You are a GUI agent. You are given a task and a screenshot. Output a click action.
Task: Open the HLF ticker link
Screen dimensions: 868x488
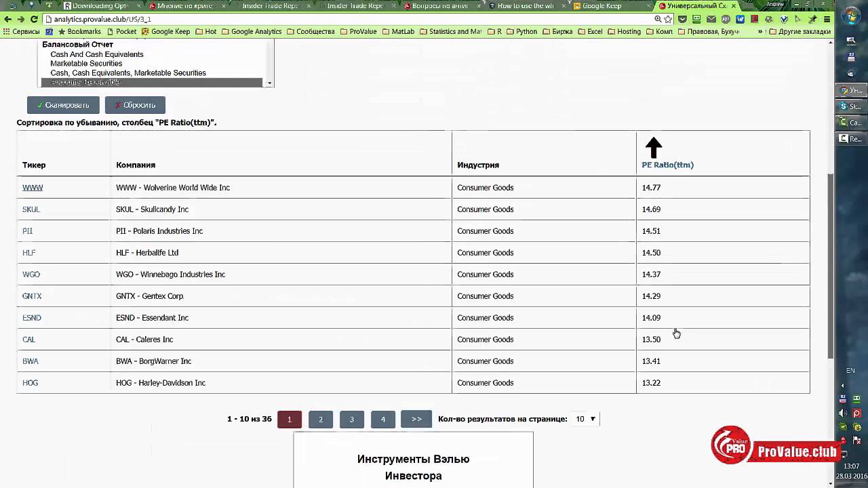[x=28, y=253]
